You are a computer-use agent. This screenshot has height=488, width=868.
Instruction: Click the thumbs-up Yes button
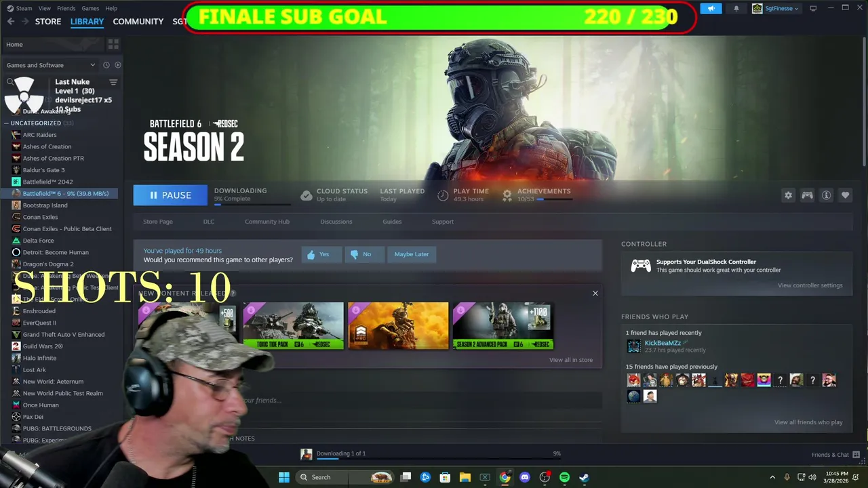point(321,254)
